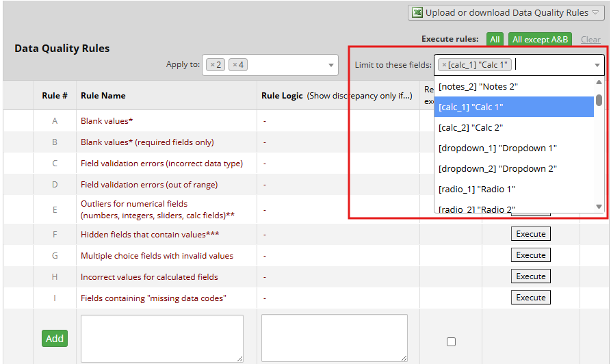Click the Rule Name column header

pos(103,96)
